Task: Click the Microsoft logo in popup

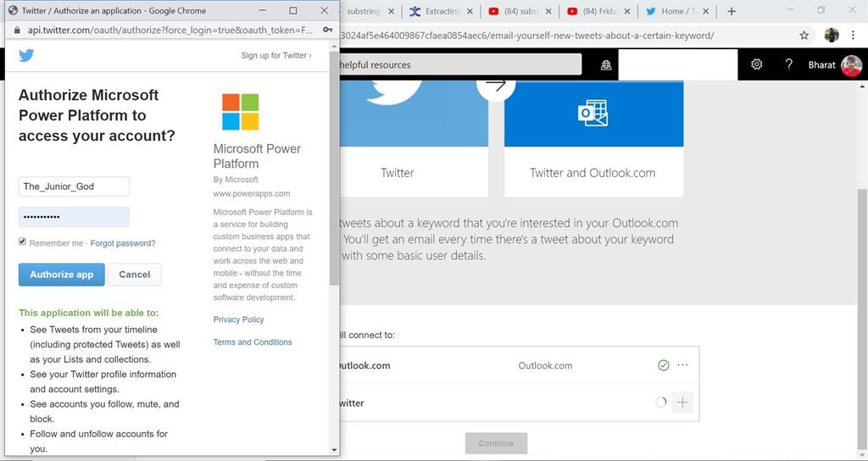Action: coord(240,112)
